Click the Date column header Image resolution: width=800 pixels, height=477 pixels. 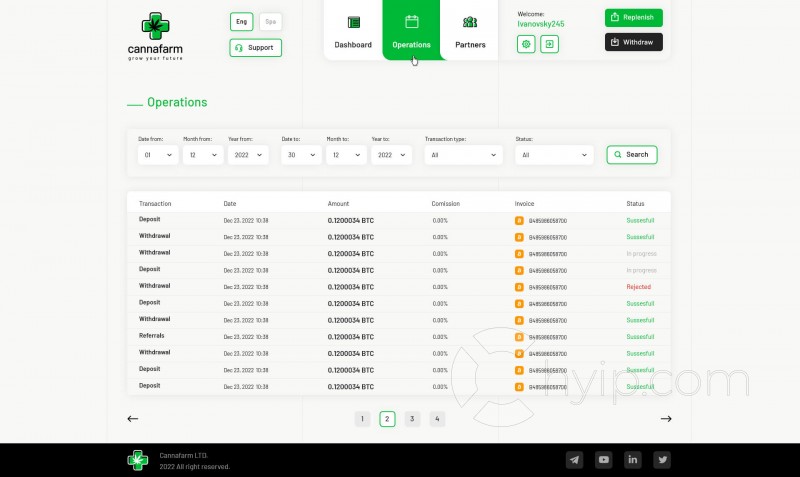pos(230,204)
